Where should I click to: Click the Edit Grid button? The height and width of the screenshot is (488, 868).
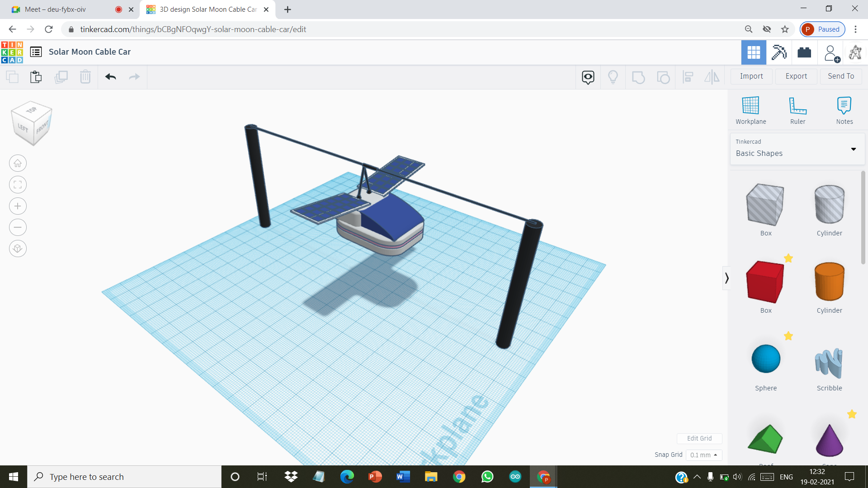click(x=699, y=438)
